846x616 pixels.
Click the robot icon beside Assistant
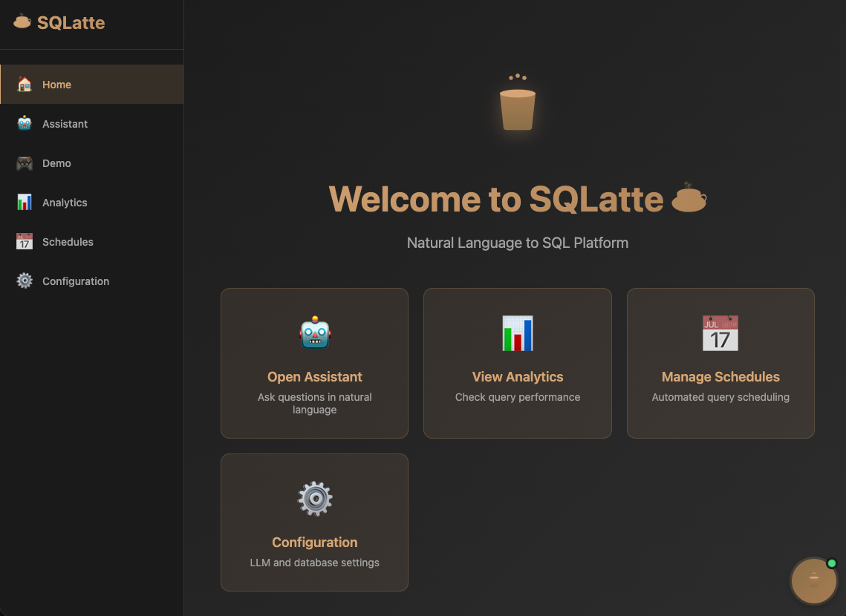25,124
